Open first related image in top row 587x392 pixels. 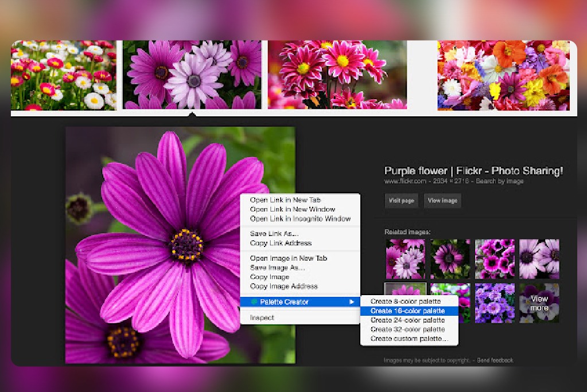tap(406, 259)
